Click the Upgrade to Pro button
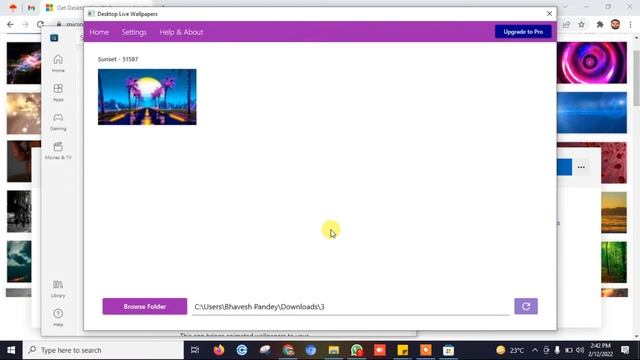Screen dimensions: 640x360 pyautogui.click(x=523, y=31)
